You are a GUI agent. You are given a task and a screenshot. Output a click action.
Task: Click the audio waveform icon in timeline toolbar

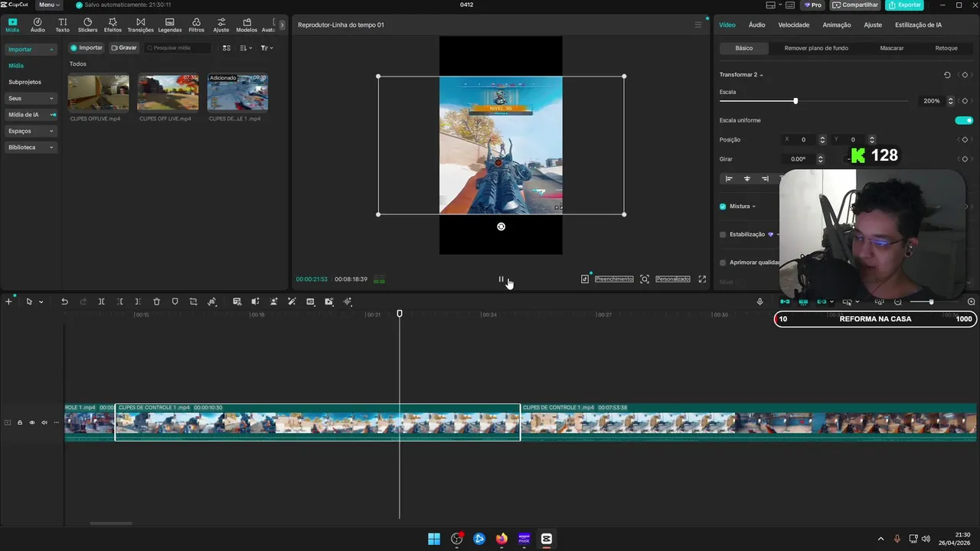click(x=348, y=302)
